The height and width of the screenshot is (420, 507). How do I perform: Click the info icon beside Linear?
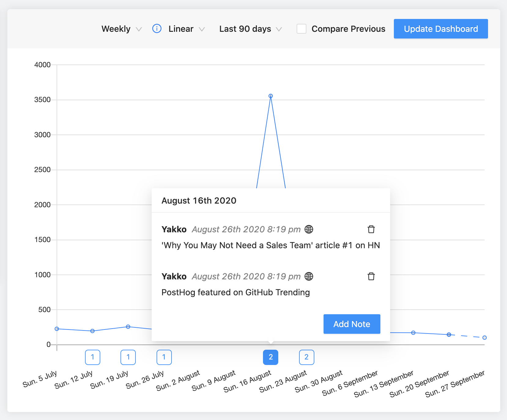[157, 29]
